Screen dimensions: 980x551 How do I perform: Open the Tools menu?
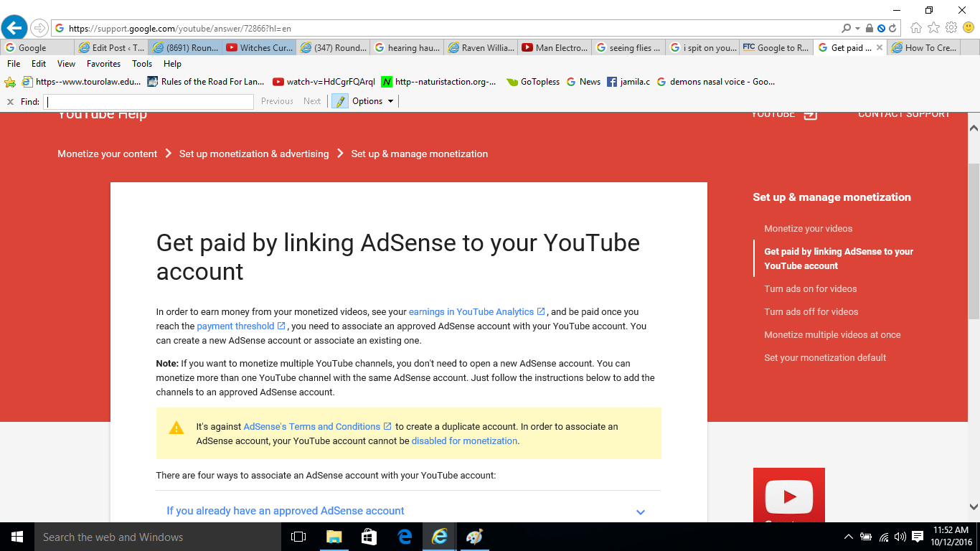(x=142, y=64)
